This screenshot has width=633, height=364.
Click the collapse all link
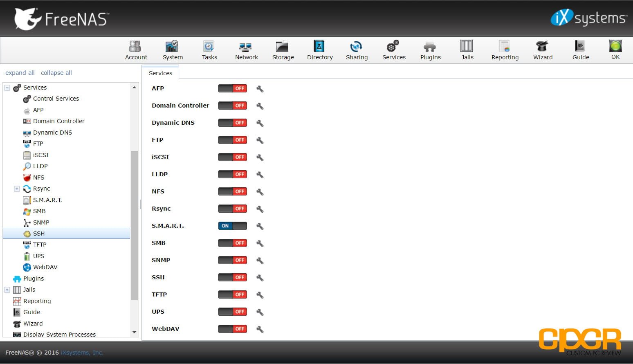point(56,73)
